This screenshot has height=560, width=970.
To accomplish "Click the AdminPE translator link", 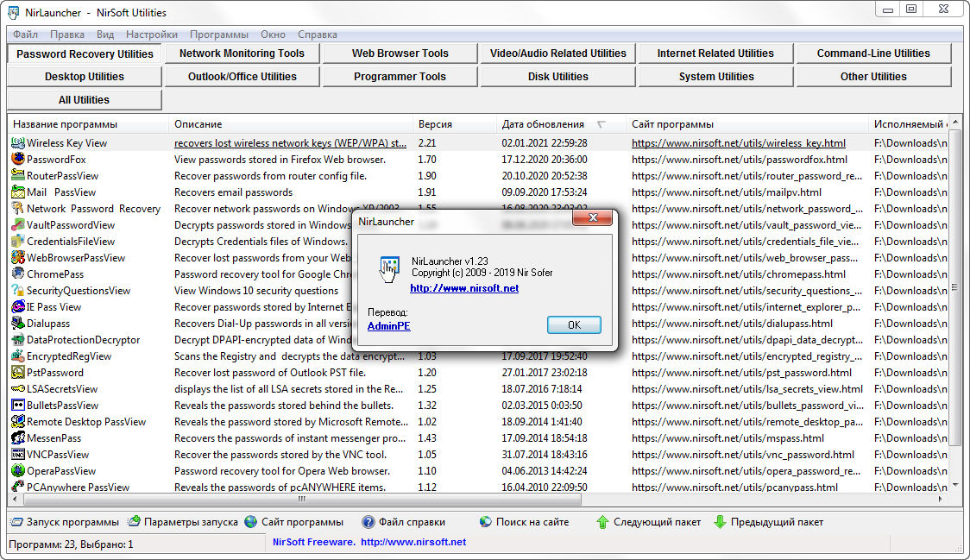I will [388, 326].
